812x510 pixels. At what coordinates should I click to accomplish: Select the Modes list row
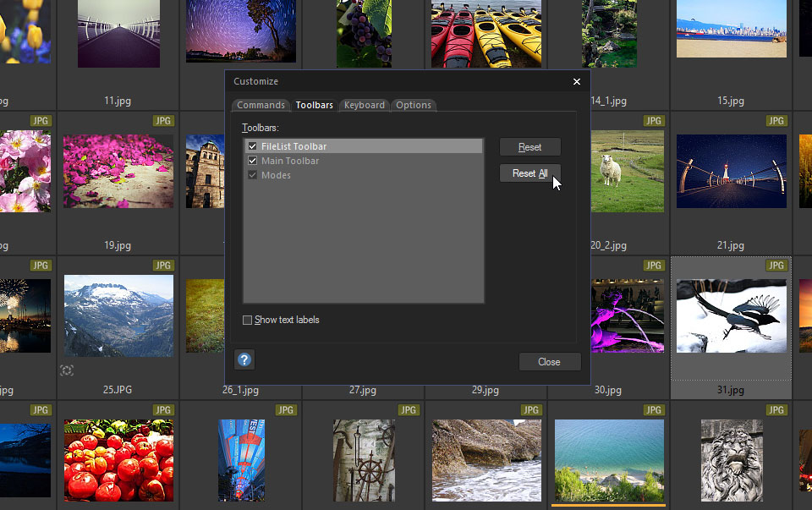pyautogui.click(x=364, y=176)
